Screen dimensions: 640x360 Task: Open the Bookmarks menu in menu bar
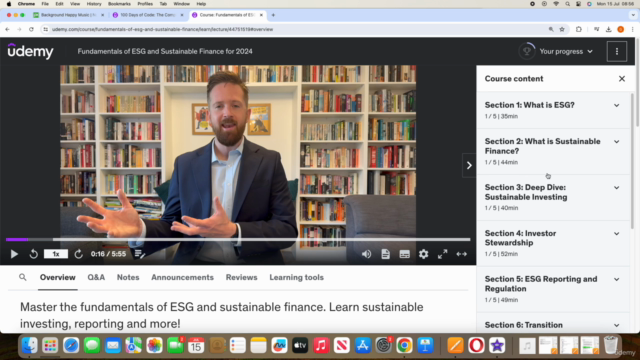point(119,4)
